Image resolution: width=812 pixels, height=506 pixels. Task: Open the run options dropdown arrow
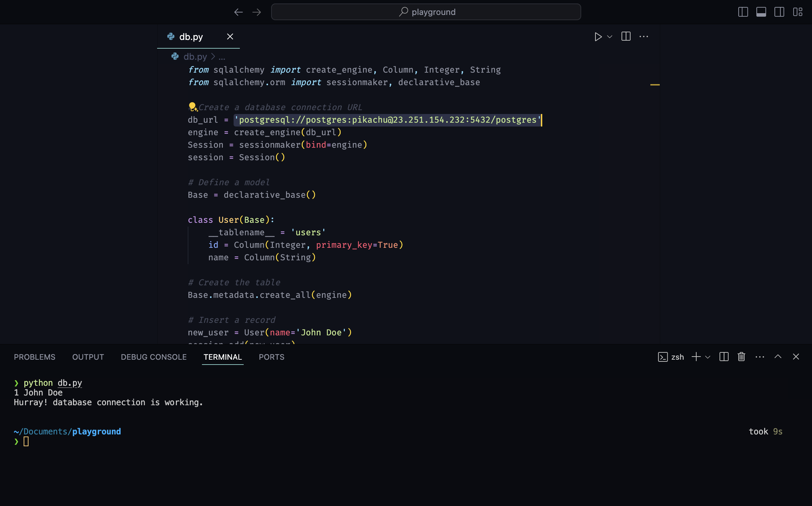(610, 37)
